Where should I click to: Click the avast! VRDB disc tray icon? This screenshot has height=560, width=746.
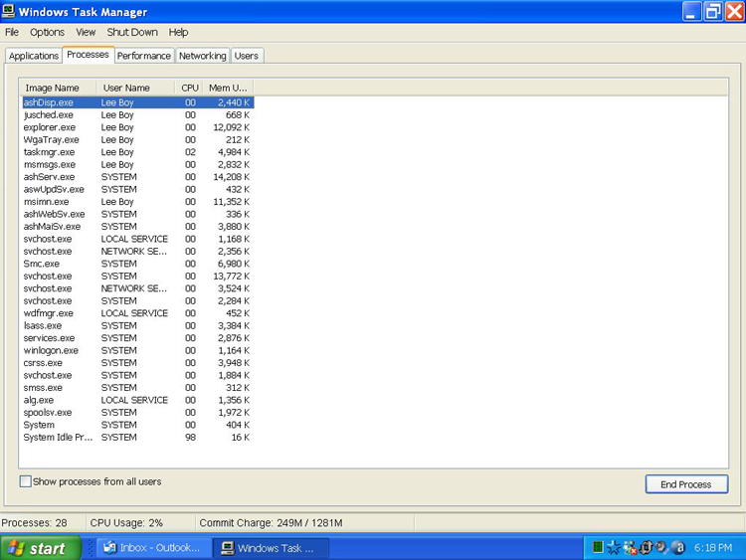[661, 548]
